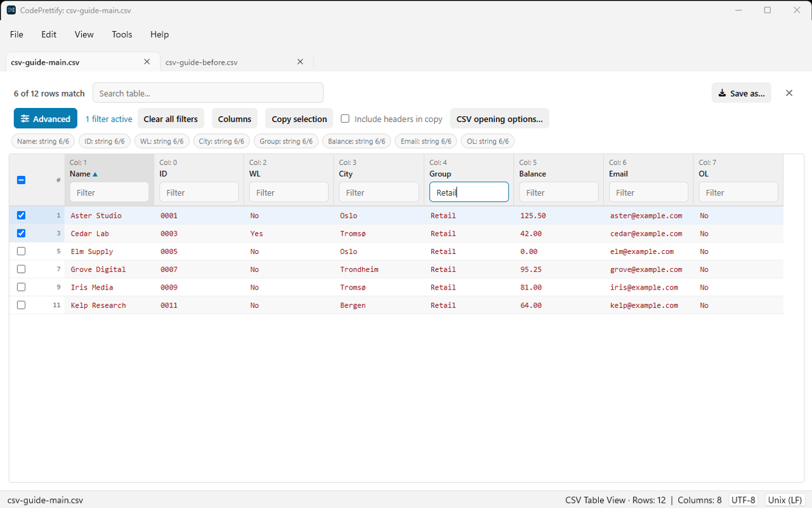Click the Name column filter field
The image size is (812, 508).
click(109, 192)
